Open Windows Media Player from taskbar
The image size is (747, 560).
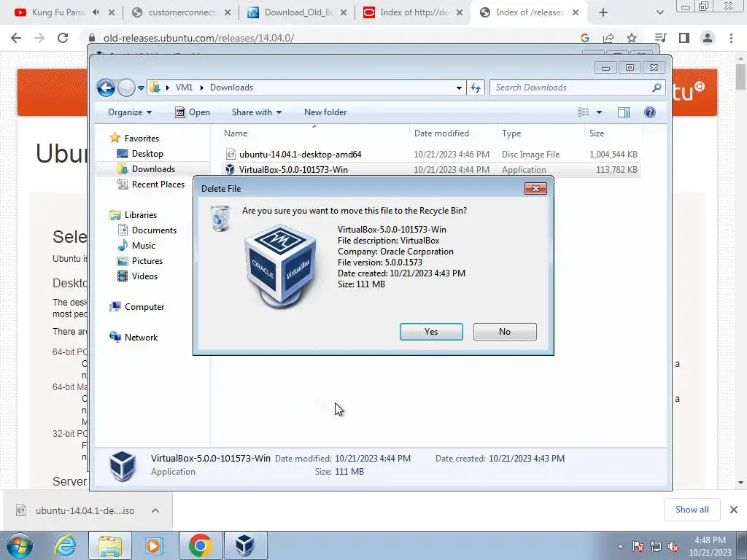coord(153,545)
